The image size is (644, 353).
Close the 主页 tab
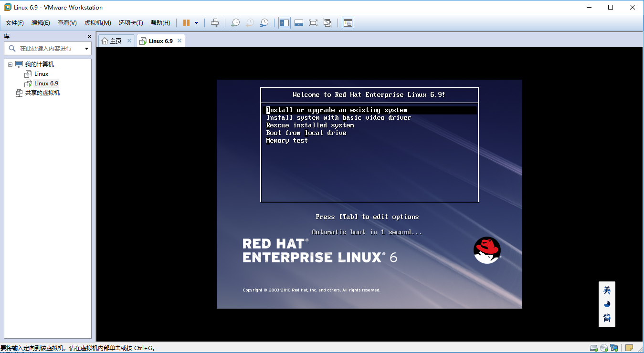(x=129, y=41)
